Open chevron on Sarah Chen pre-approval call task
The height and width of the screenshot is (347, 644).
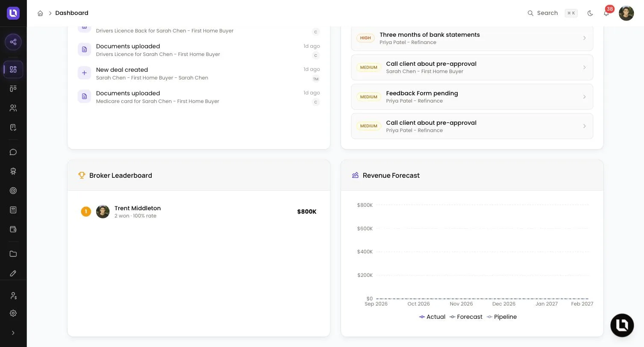[584, 68]
